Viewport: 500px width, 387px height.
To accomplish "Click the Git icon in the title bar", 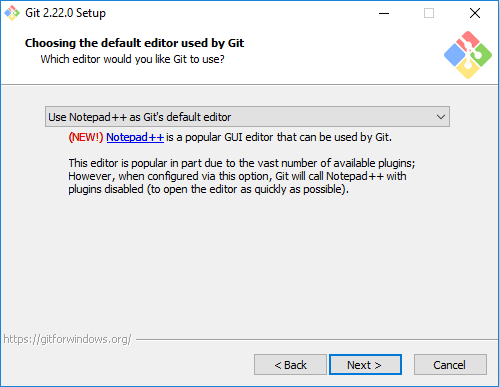I will 12,13.
